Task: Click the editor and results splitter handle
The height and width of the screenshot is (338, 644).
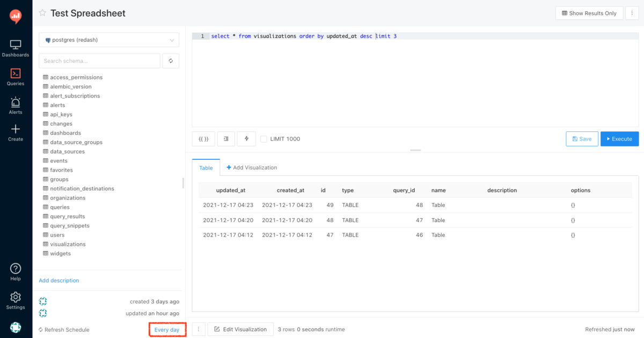Action: [x=415, y=150]
